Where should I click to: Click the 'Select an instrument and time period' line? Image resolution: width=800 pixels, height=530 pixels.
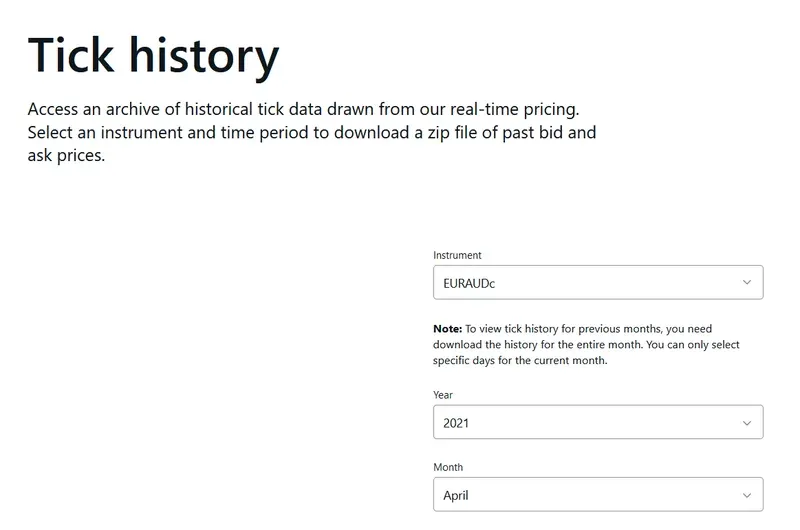[312, 133]
